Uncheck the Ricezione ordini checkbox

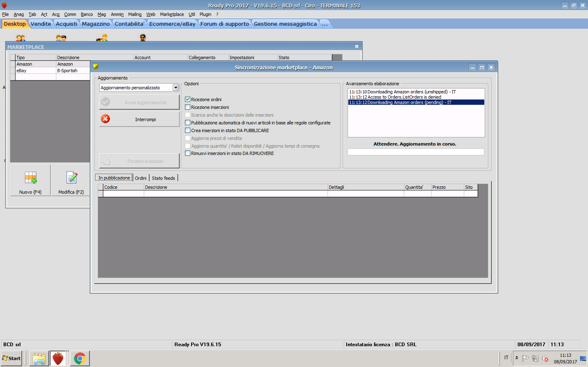coord(187,99)
